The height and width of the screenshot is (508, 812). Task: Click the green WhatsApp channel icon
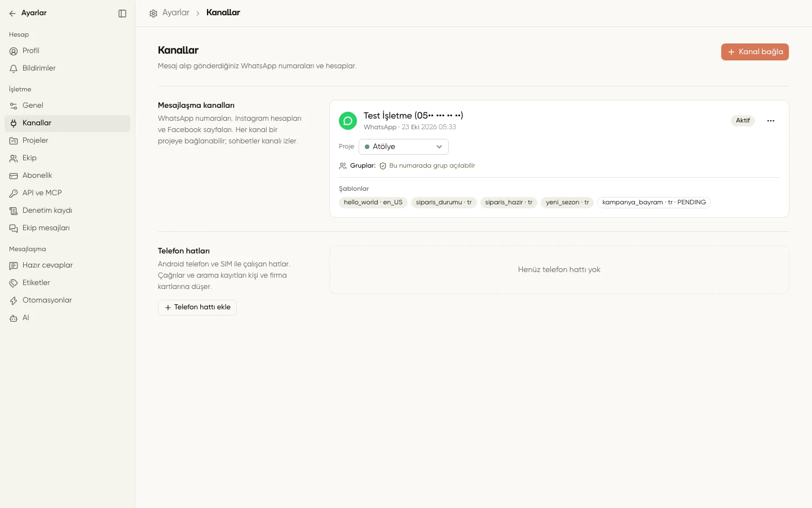(x=348, y=121)
